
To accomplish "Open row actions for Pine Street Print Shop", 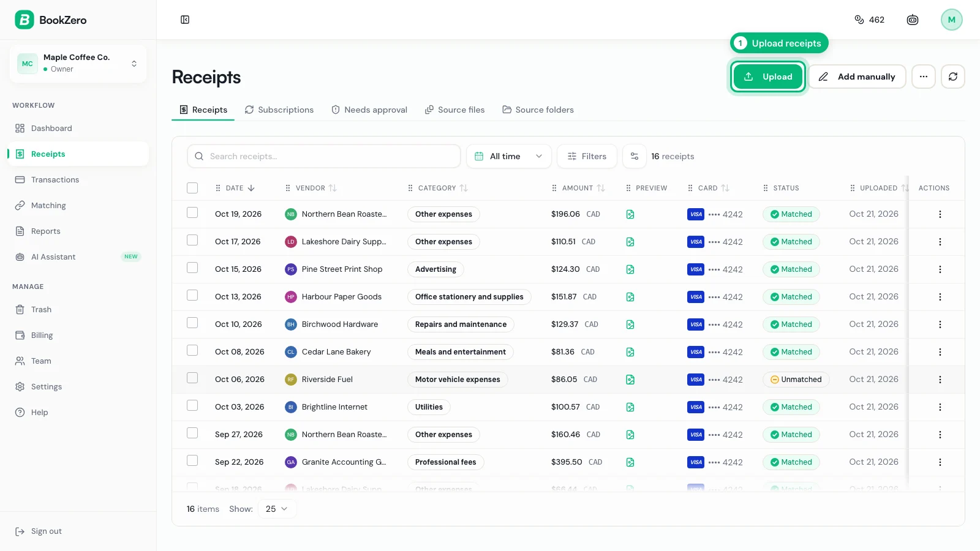I will [940, 269].
